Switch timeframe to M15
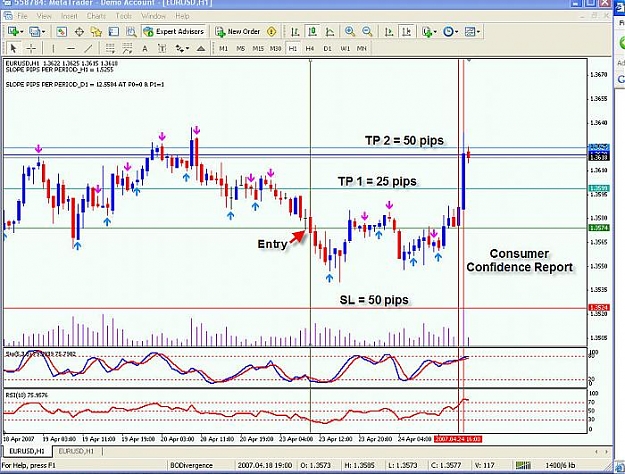 [258, 49]
